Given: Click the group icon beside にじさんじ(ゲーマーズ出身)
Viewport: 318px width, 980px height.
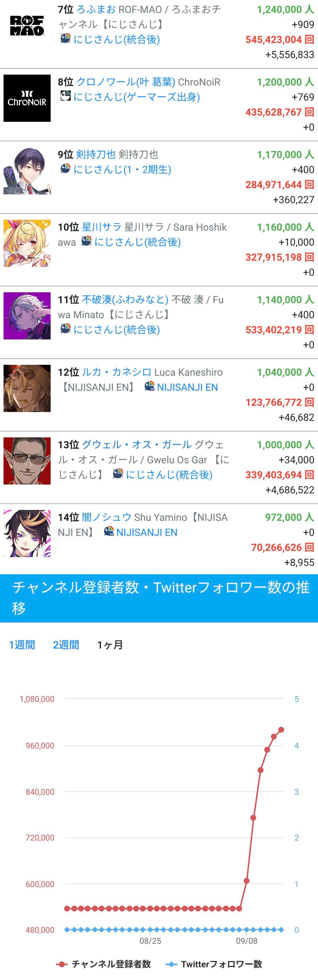Looking at the screenshot, I should pyautogui.click(x=65, y=96).
